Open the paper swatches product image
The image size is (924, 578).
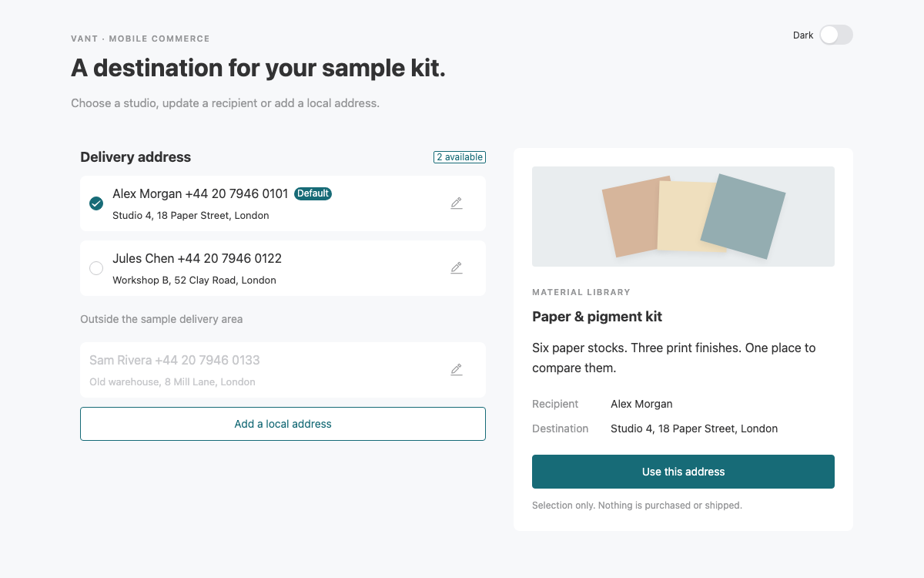(x=683, y=217)
